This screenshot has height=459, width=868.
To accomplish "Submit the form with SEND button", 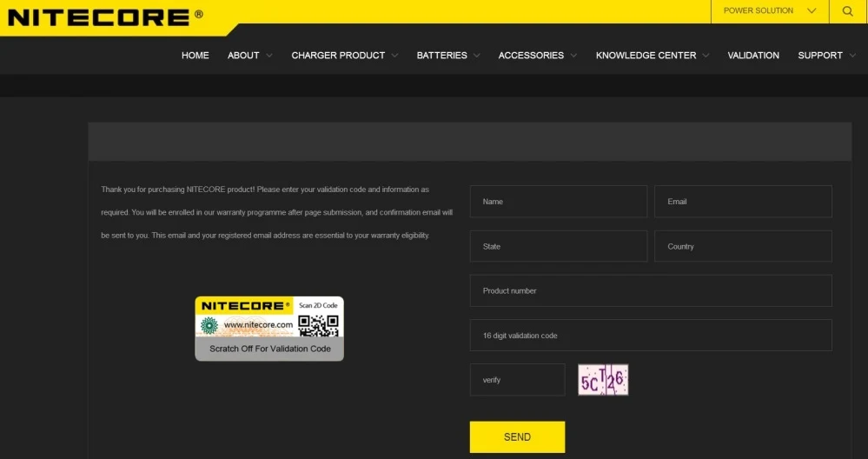I will click(518, 437).
